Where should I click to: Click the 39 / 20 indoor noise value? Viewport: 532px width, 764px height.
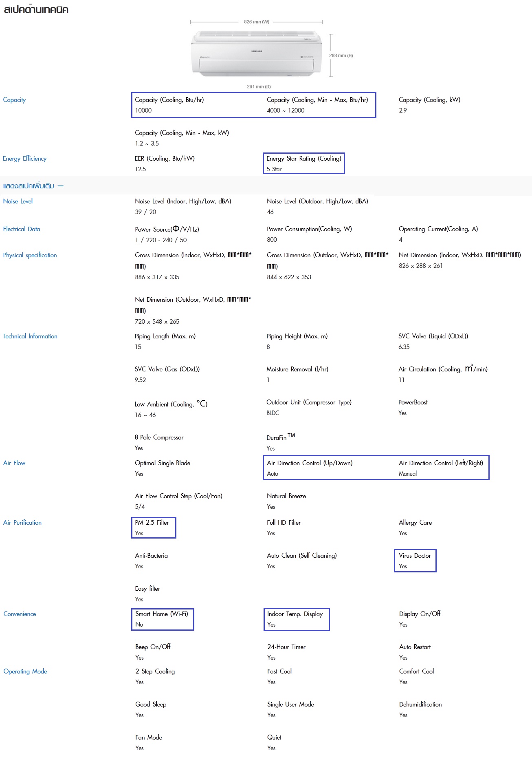pos(145,212)
